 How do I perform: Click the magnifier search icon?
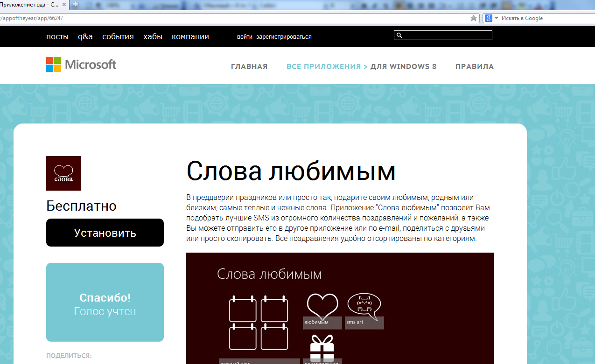pos(399,35)
